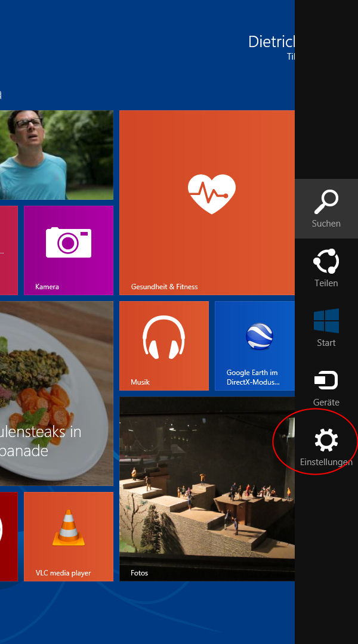358x644 pixels.
Task: Open the tile showing the jogging man
Action: tap(56, 155)
